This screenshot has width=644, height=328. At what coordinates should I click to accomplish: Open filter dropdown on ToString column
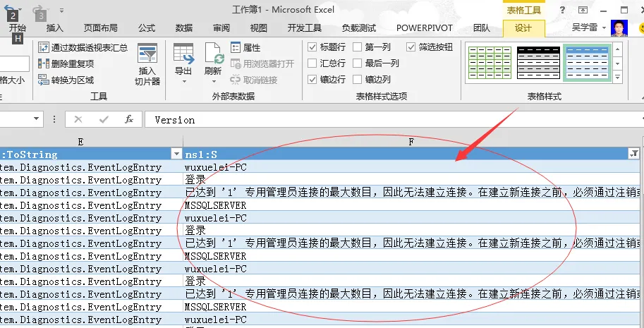[176, 154]
